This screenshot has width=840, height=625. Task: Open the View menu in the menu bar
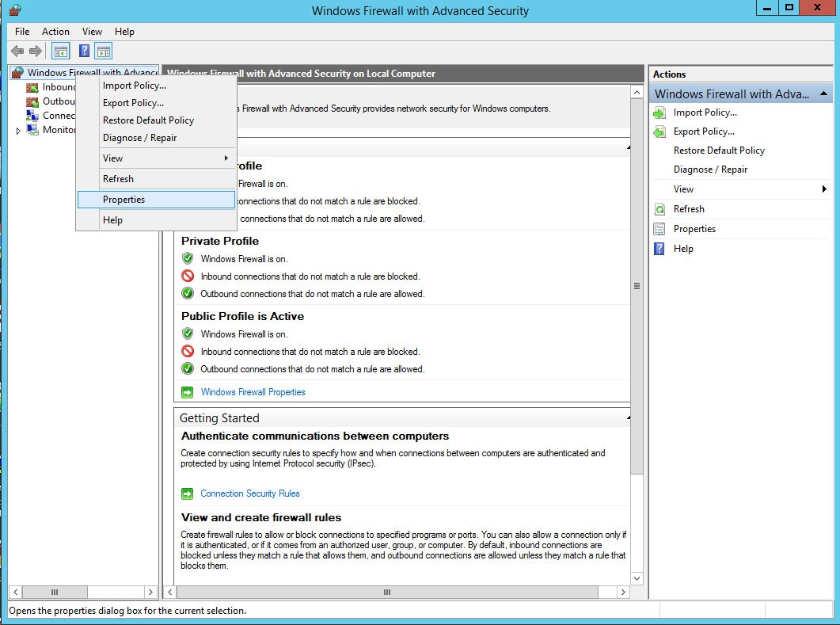[x=92, y=32]
